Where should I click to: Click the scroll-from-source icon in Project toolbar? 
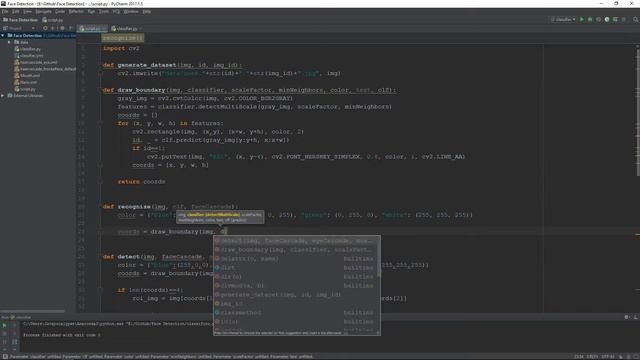tap(45, 29)
